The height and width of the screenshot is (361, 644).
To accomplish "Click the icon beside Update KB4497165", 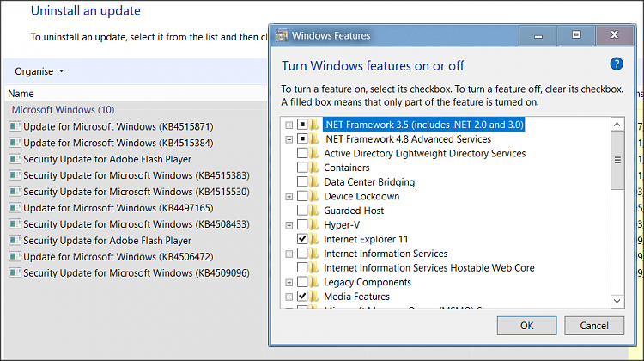I will tap(15, 208).
